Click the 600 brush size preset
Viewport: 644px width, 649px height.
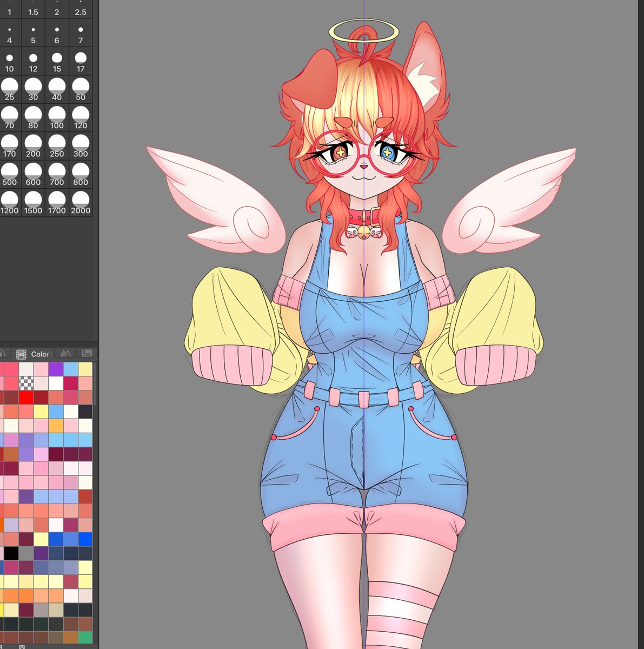(33, 174)
